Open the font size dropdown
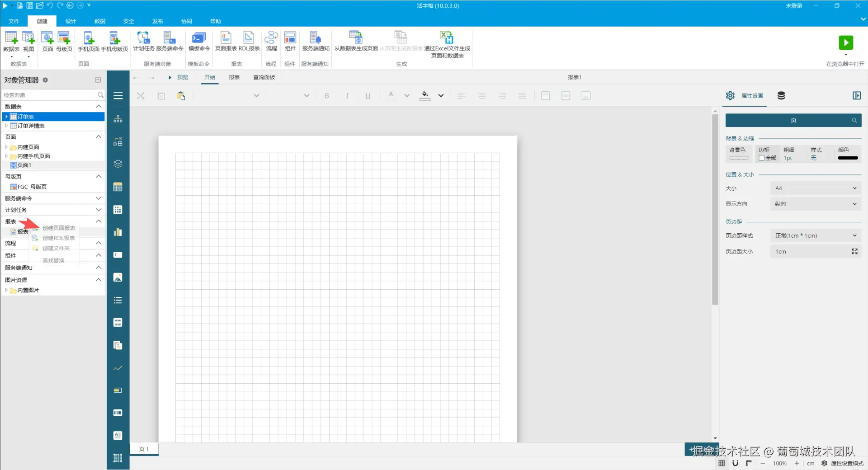The height and width of the screenshot is (470, 868). coord(307,96)
